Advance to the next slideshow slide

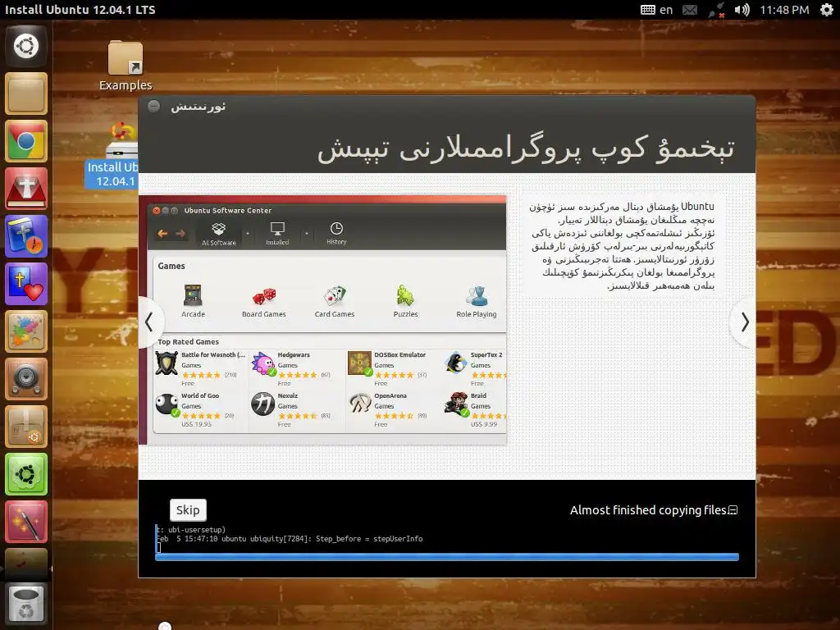(x=745, y=322)
